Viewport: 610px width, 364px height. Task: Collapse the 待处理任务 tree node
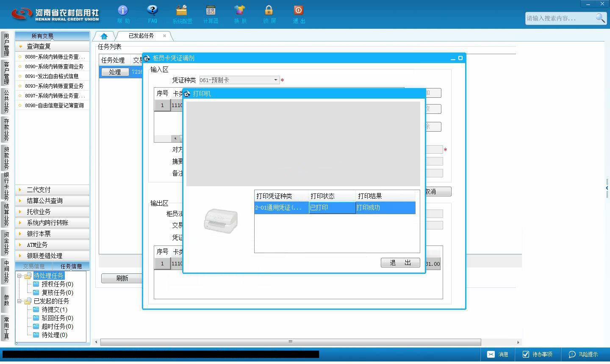tap(19, 276)
